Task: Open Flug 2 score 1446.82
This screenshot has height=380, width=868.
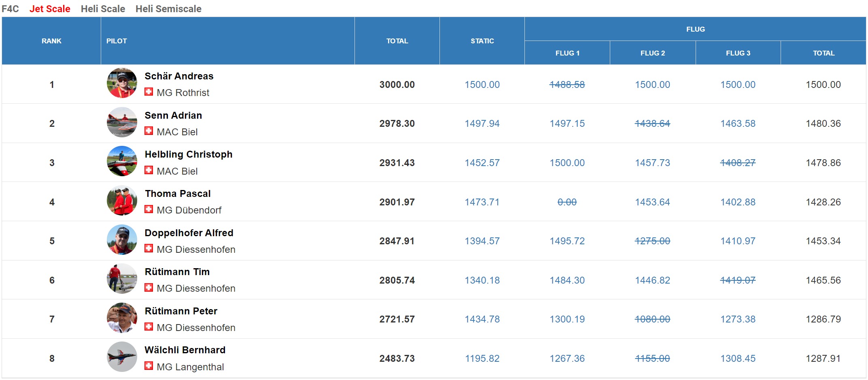Action: click(652, 280)
